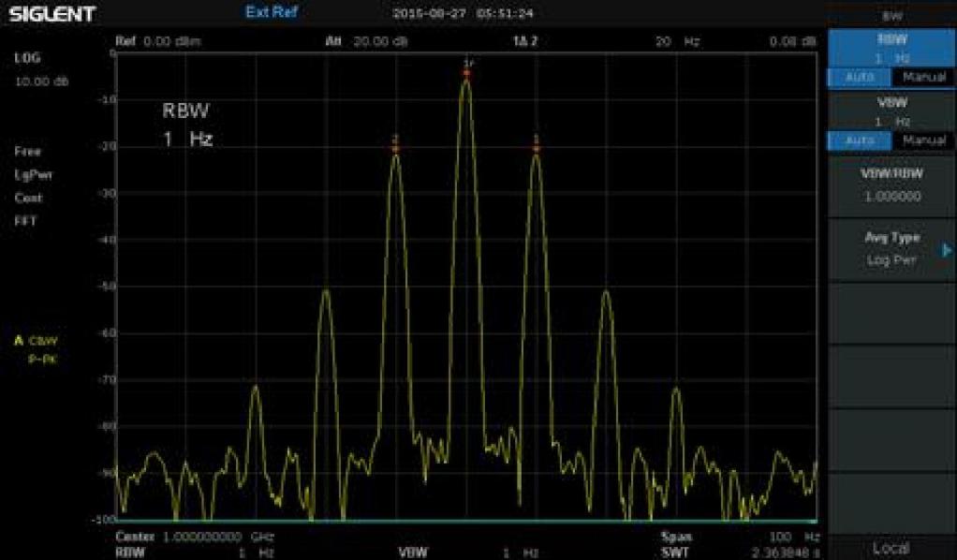
Task: Select the RBW softkey in BW menu
Action: [x=891, y=49]
